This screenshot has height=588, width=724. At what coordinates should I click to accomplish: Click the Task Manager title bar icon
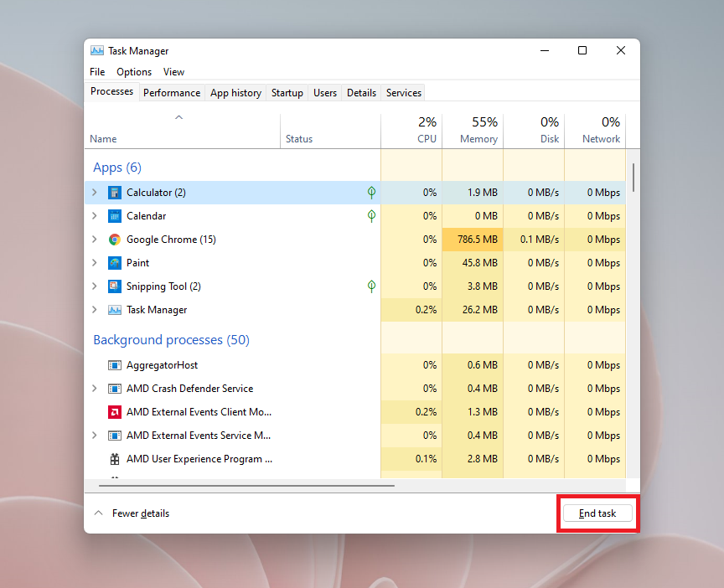[97, 51]
